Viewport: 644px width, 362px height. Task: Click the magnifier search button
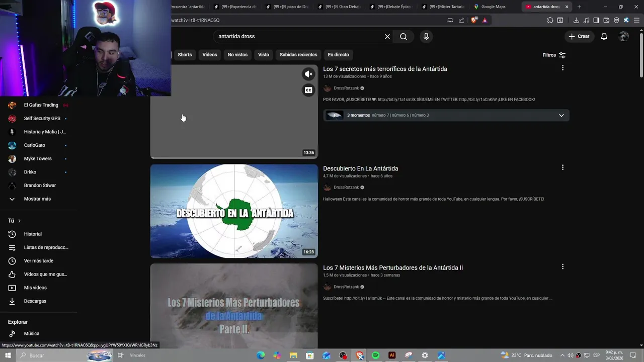[x=404, y=36]
